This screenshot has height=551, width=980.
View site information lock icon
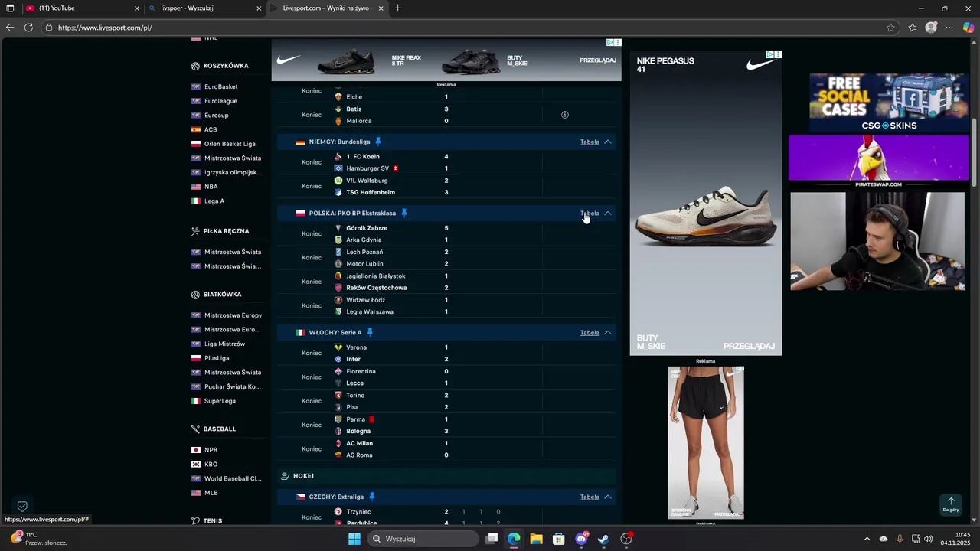pos(49,28)
